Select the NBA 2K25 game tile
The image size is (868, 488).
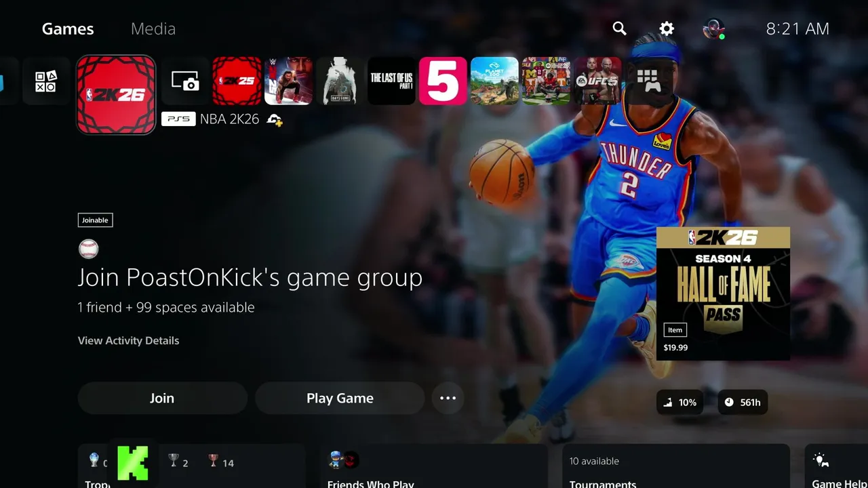[237, 81]
